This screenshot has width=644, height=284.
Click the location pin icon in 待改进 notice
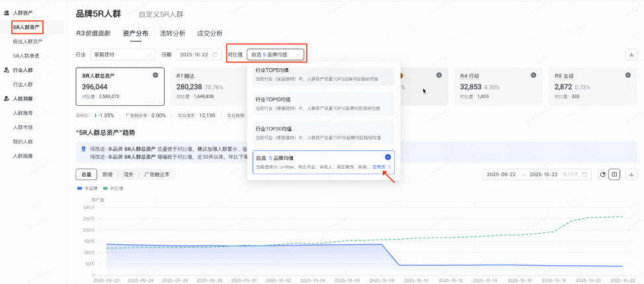[x=84, y=149]
